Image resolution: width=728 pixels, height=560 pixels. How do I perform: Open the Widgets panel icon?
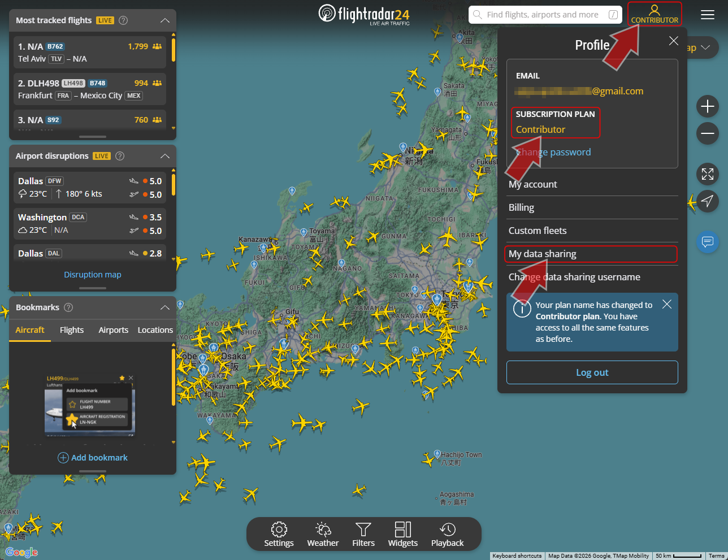click(x=403, y=535)
